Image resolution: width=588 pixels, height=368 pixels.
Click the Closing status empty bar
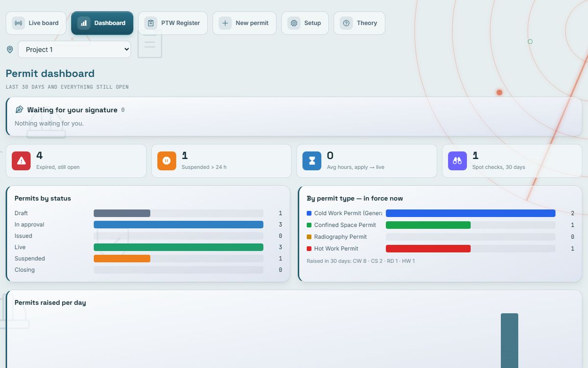point(178,270)
